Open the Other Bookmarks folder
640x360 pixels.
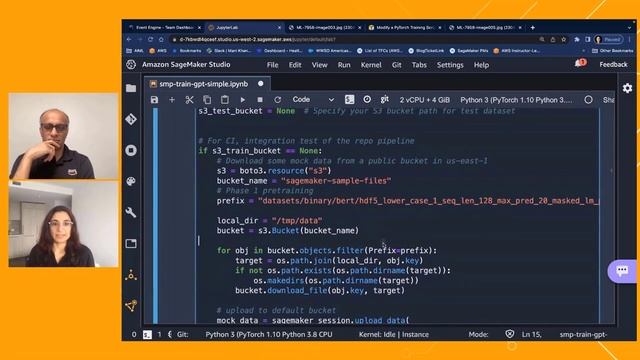[x=612, y=51]
